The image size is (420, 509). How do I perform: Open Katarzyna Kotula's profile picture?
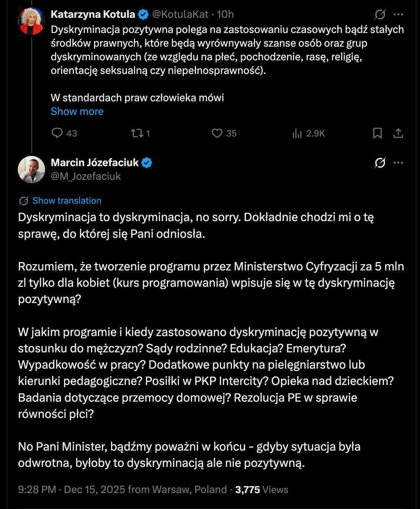(x=31, y=21)
